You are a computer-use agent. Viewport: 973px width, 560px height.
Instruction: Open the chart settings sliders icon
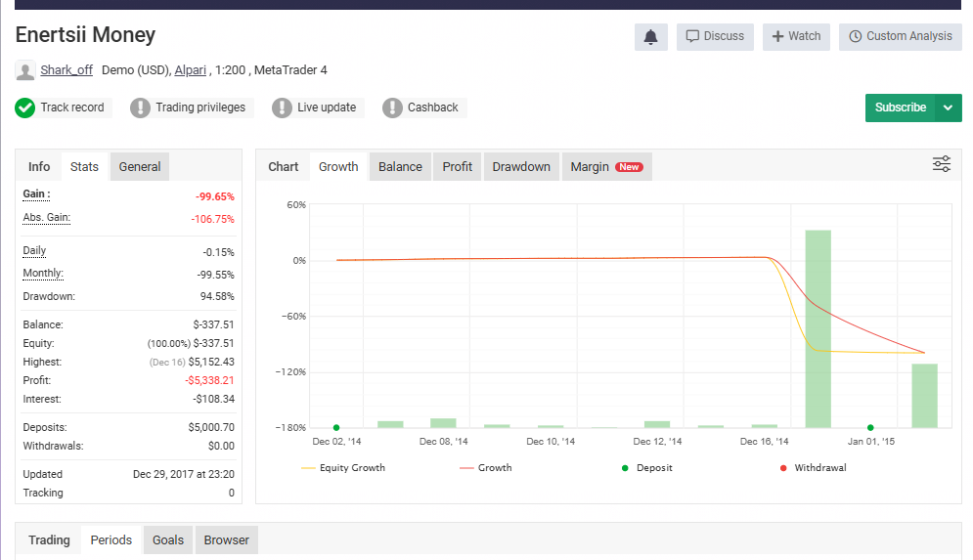coord(942,164)
